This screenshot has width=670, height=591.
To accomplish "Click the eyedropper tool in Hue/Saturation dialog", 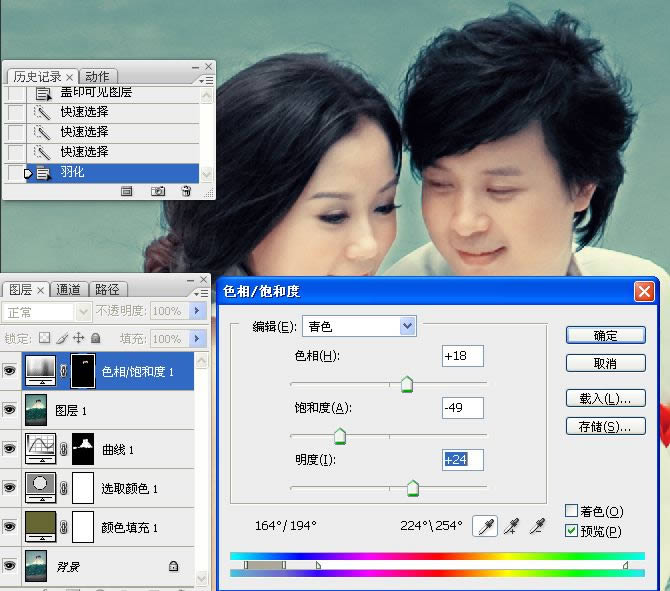I will (x=487, y=526).
